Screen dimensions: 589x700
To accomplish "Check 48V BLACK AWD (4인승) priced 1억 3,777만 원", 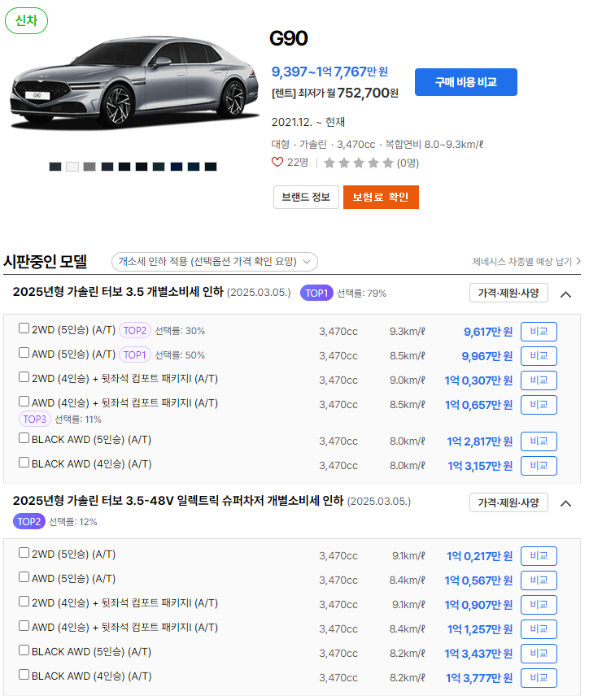I will click(24, 675).
